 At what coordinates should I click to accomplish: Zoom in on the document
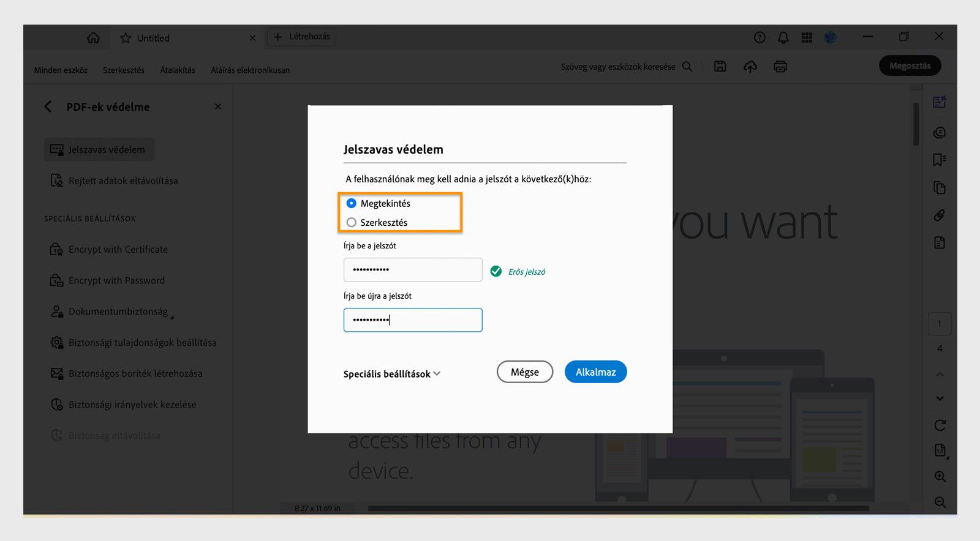coord(940,476)
